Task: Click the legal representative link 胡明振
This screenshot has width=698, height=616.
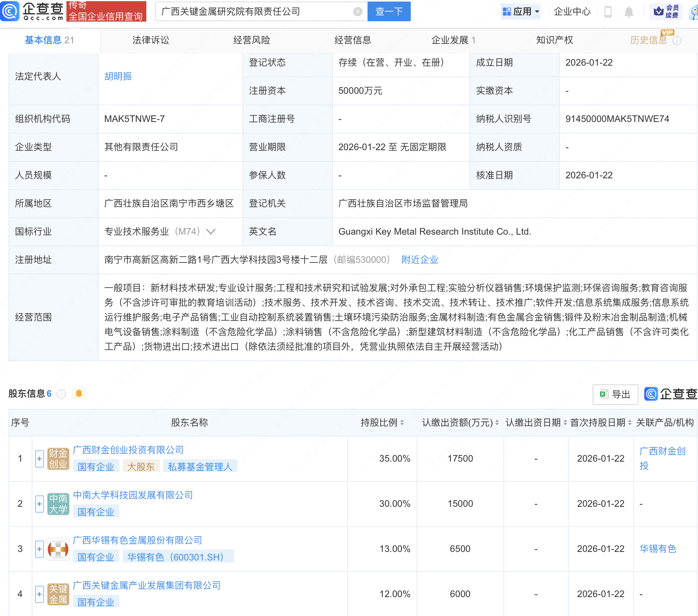Action: pos(118,76)
